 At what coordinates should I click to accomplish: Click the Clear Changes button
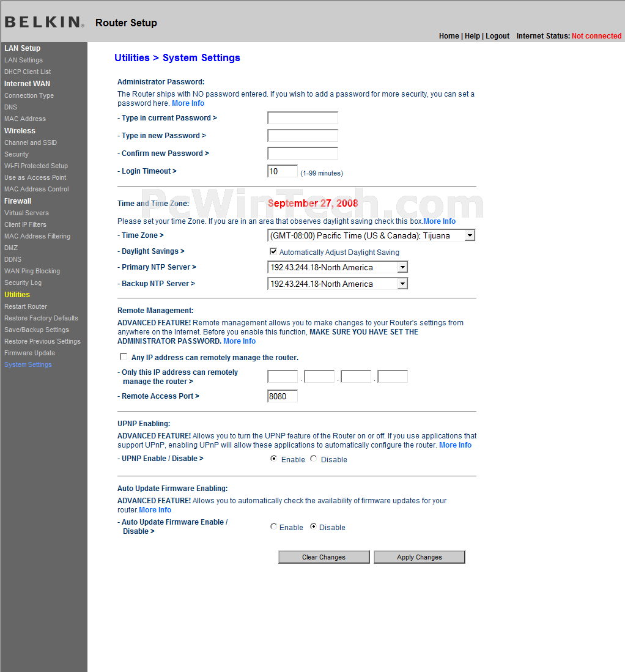click(324, 556)
